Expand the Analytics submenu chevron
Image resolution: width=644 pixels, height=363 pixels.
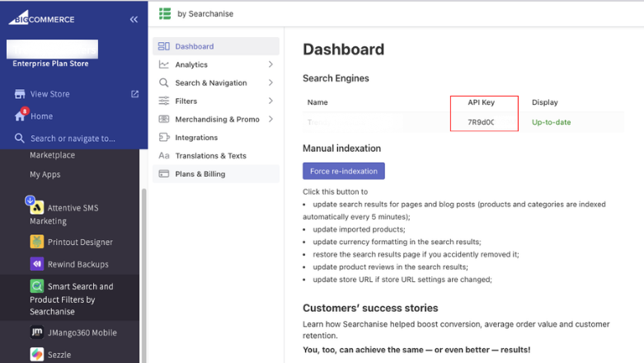click(270, 64)
